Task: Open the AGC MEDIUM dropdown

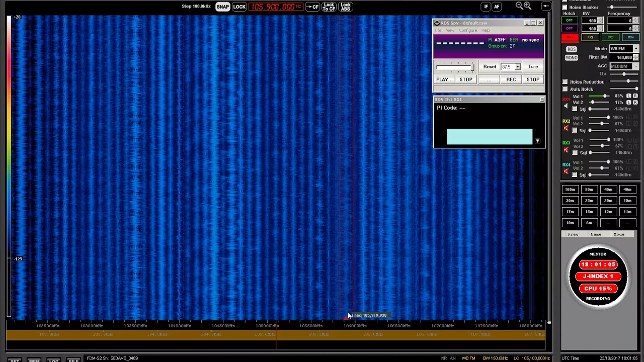Action: coord(636,66)
